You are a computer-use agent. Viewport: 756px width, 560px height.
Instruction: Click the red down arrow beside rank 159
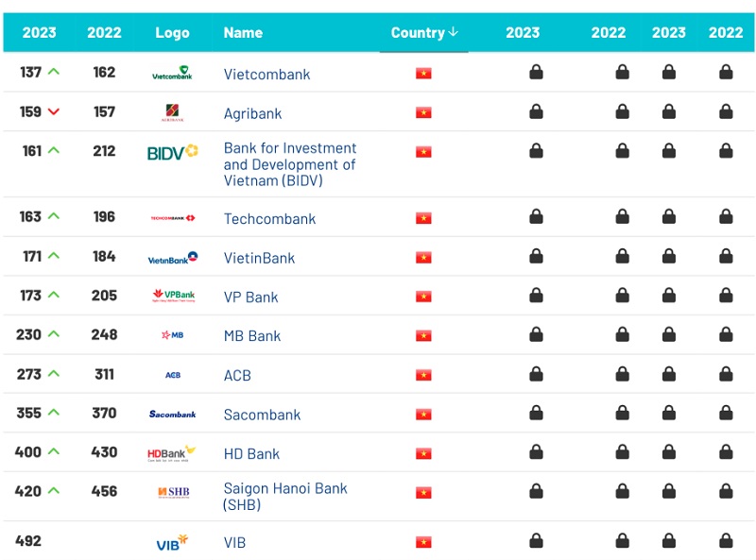pos(54,111)
